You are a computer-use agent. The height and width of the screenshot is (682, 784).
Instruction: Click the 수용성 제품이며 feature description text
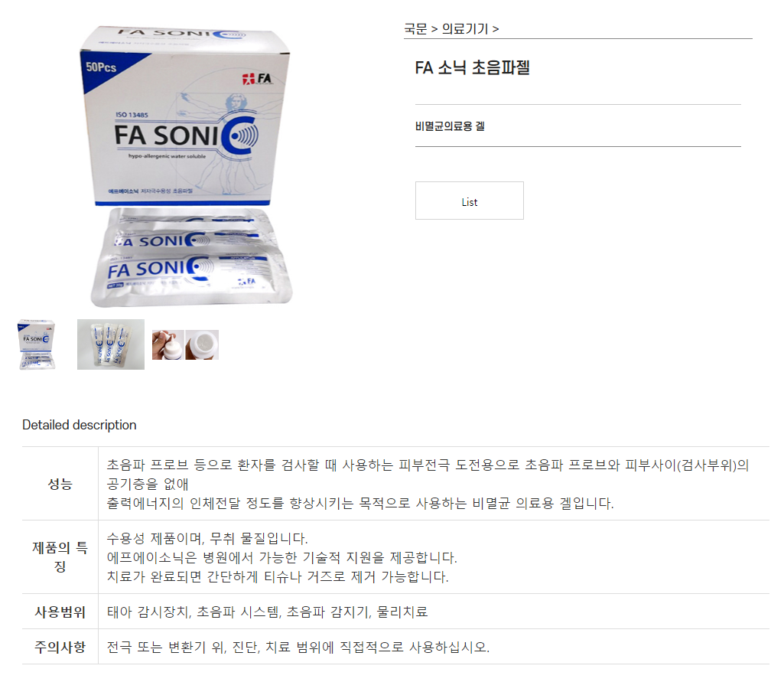[x=207, y=538]
